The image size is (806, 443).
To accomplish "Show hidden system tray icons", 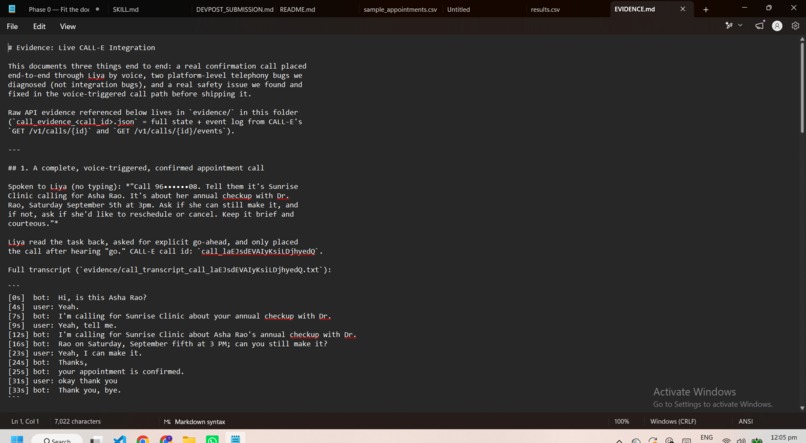I will 619,440.
